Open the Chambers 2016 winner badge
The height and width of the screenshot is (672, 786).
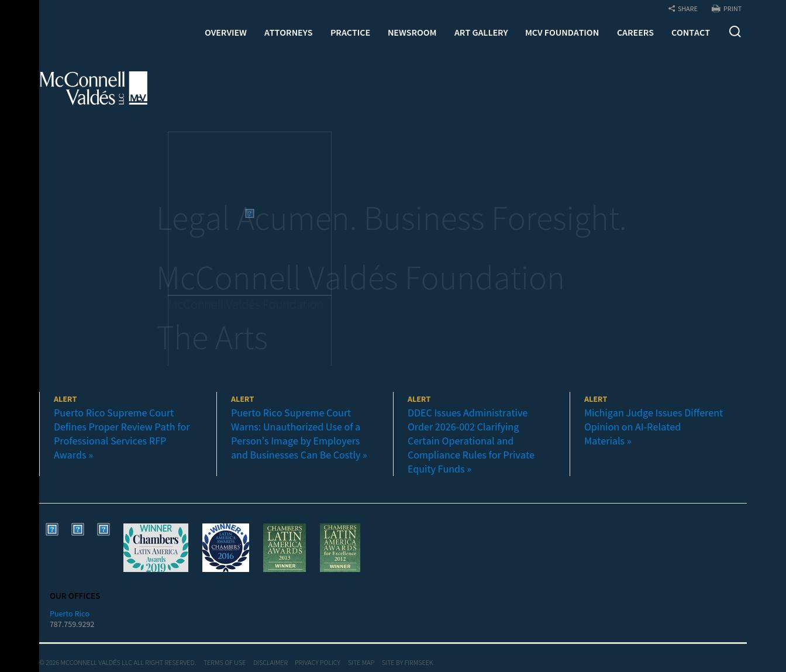[226, 547]
